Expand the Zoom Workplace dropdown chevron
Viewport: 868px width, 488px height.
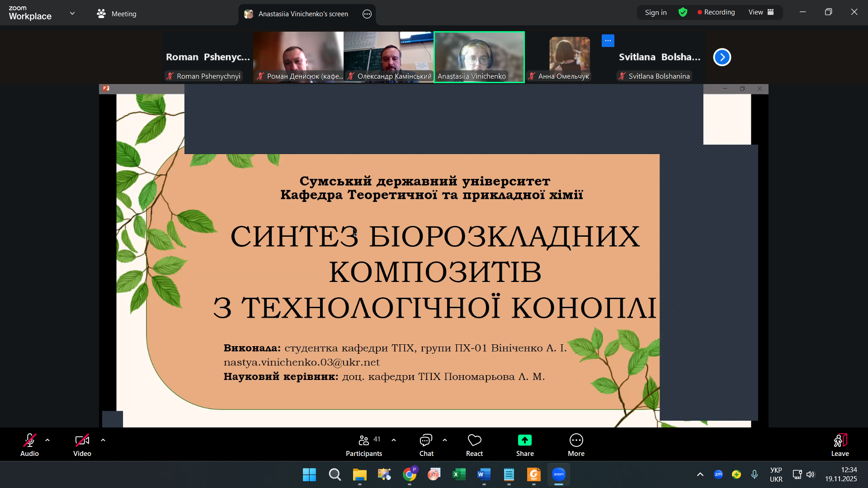[x=72, y=13]
